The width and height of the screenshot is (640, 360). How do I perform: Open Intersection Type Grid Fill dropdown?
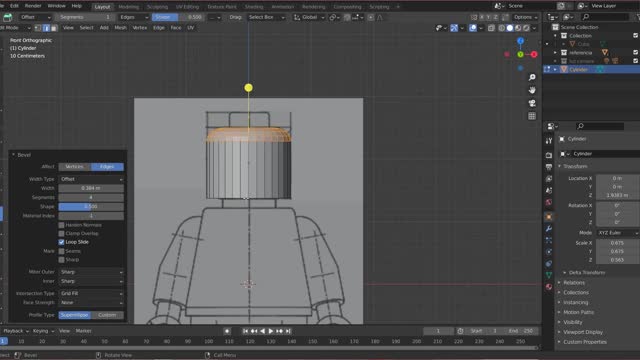(91, 293)
